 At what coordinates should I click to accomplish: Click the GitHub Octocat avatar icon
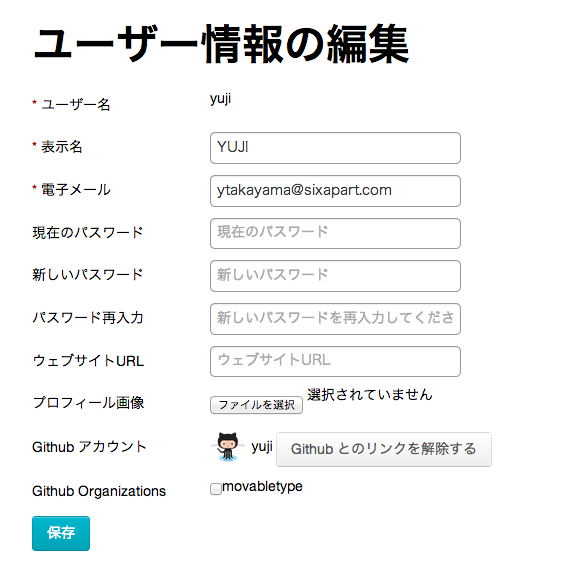click(227, 447)
